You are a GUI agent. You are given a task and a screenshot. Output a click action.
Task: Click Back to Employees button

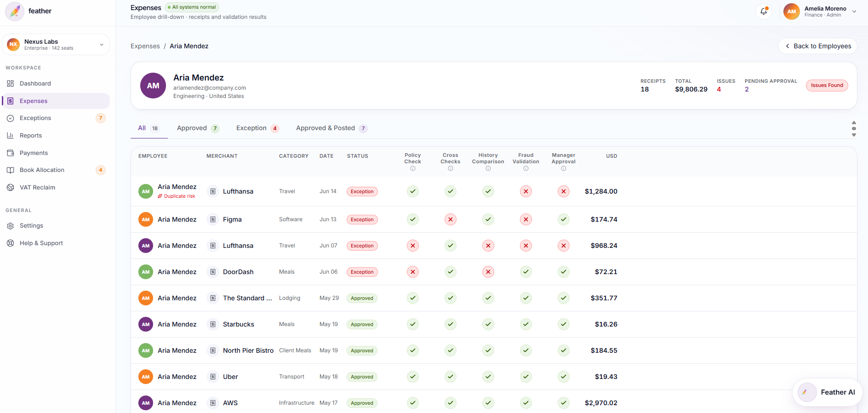click(817, 46)
